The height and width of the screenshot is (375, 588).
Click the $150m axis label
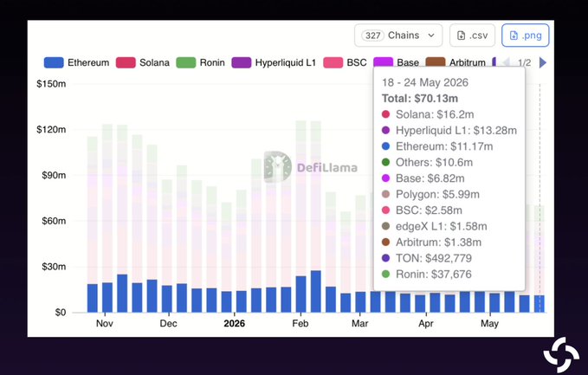coord(51,84)
